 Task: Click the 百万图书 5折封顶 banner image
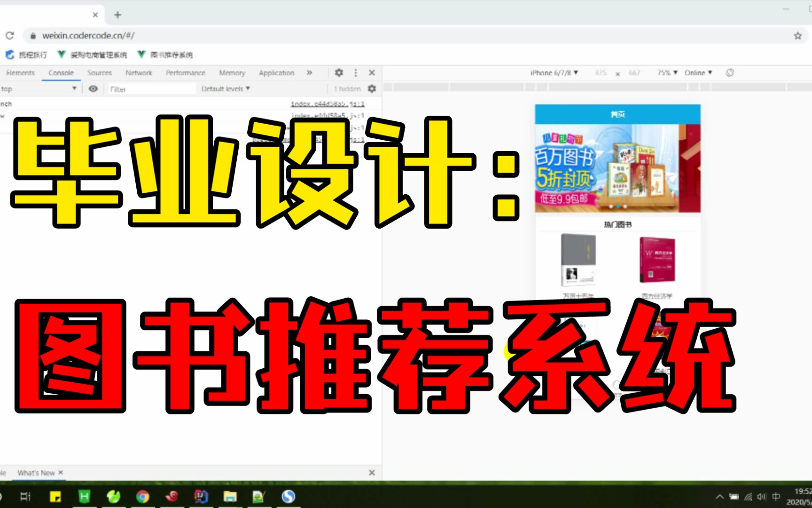tap(617, 168)
